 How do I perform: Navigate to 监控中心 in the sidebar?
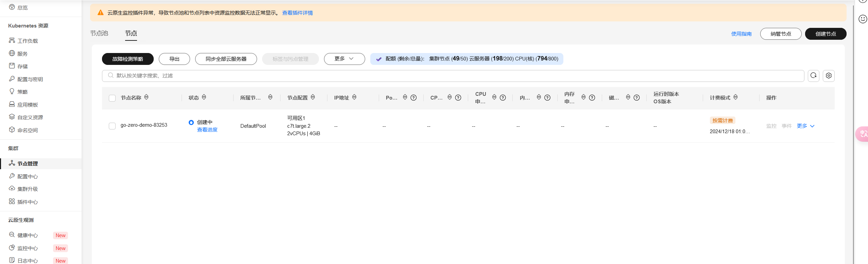(28, 248)
